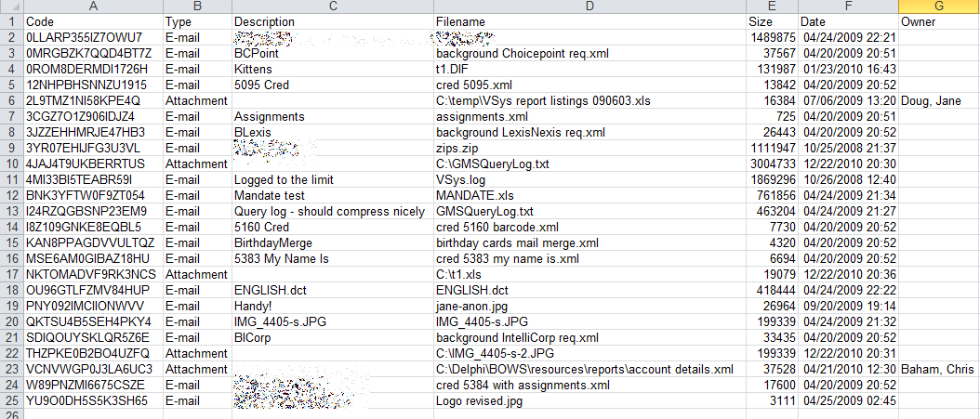Select column A header
Viewport: 980px width, 419px height.
(93, 7)
